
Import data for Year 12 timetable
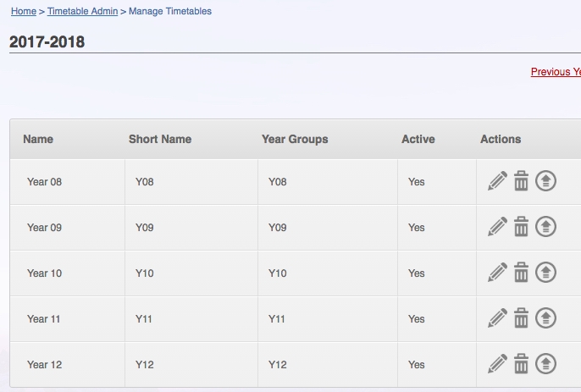545,363
